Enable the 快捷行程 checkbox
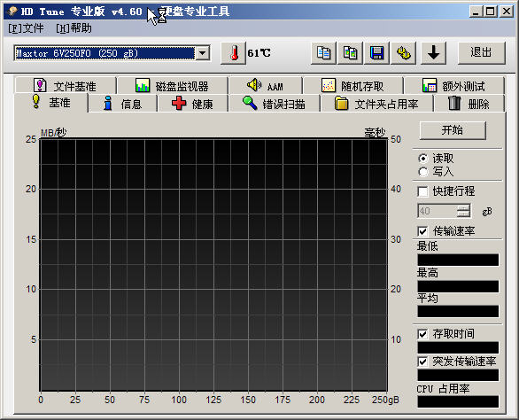This screenshot has width=519, height=420. pos(422,191)
